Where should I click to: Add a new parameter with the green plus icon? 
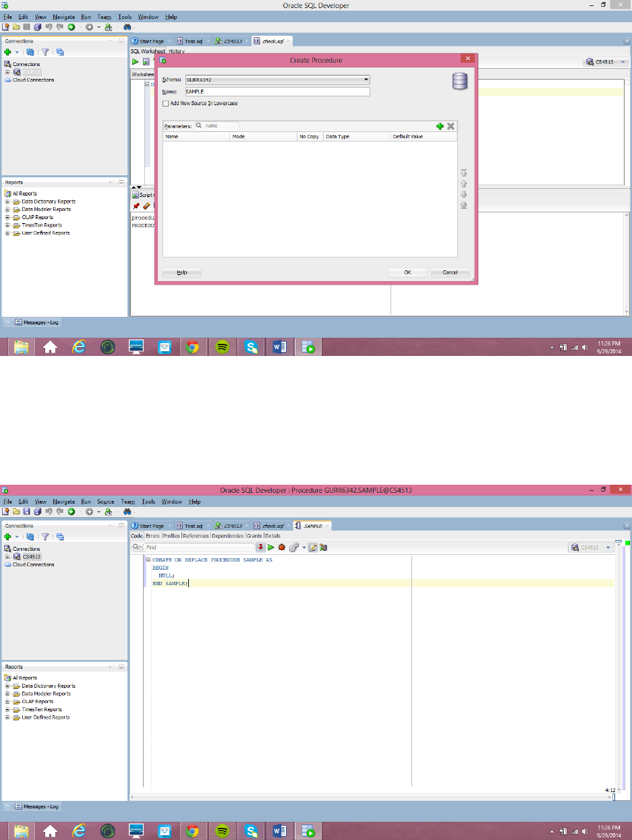tap(440, 126)
